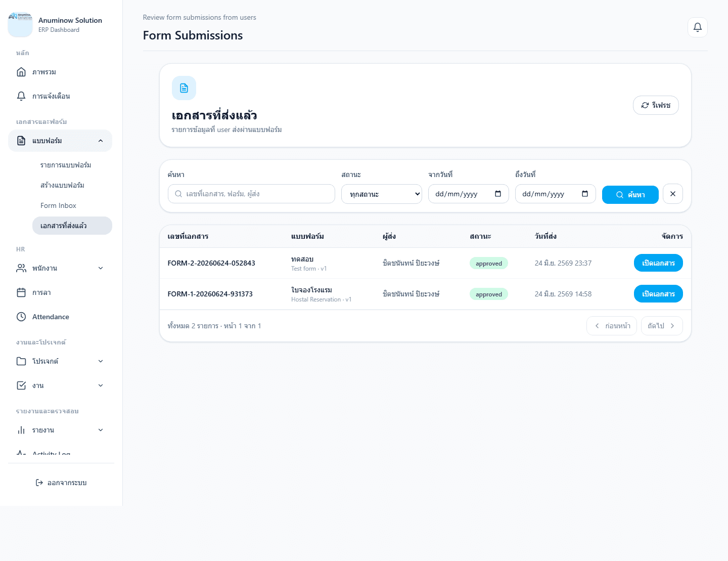Expand the งาน submenu chevron
This screenshot has width=728, height=561.
click(101, 385)
